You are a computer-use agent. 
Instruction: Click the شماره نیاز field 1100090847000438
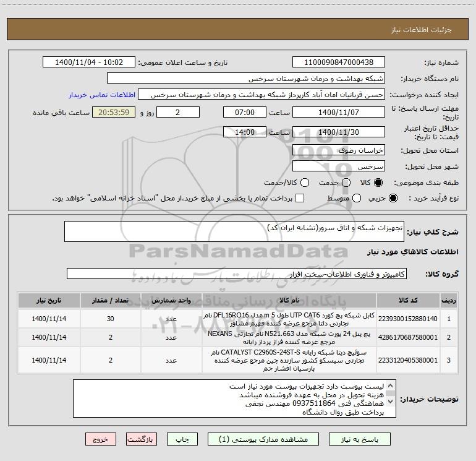(x=339, y=62)
